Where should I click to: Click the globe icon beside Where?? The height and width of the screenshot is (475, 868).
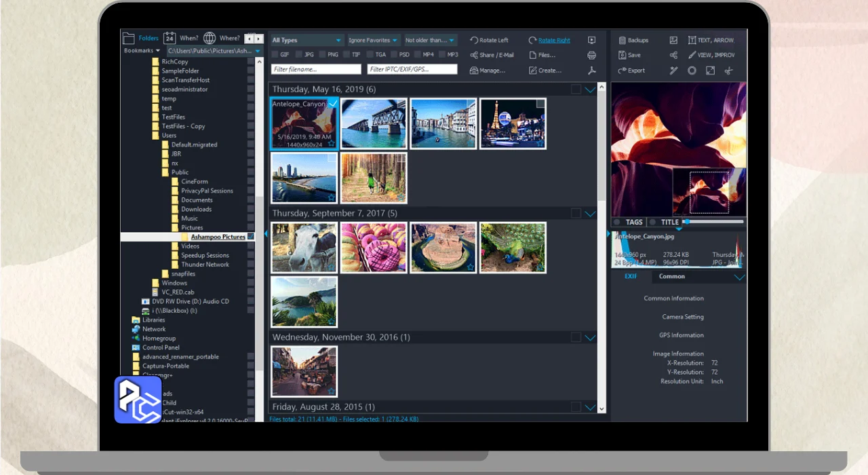pyautogui.click(x=210, y=38)
